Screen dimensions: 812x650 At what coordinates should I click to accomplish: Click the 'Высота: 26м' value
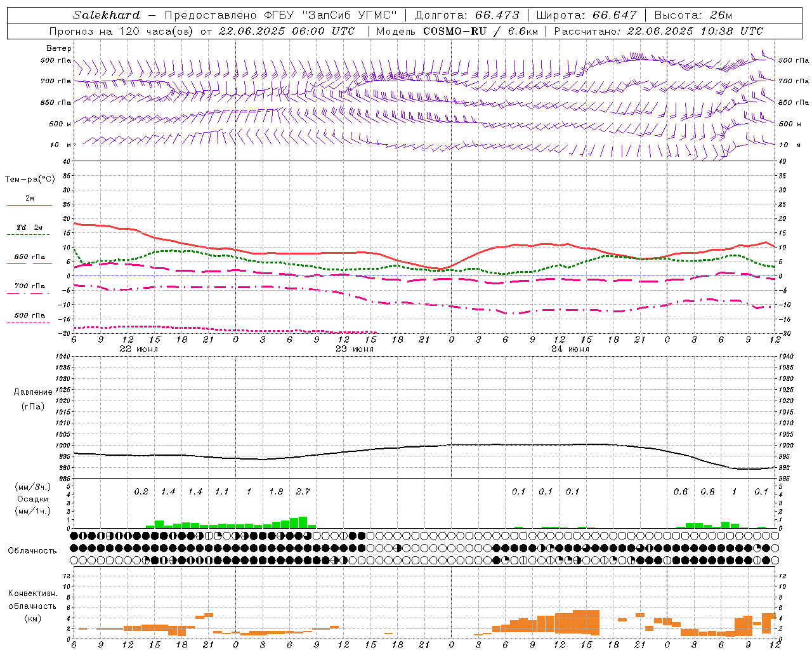[693, 15]
